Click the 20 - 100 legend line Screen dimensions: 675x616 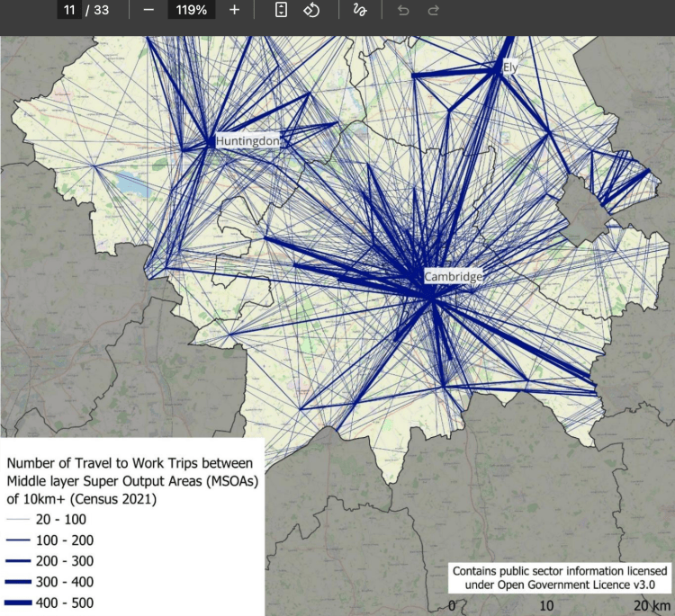(18, 520)
